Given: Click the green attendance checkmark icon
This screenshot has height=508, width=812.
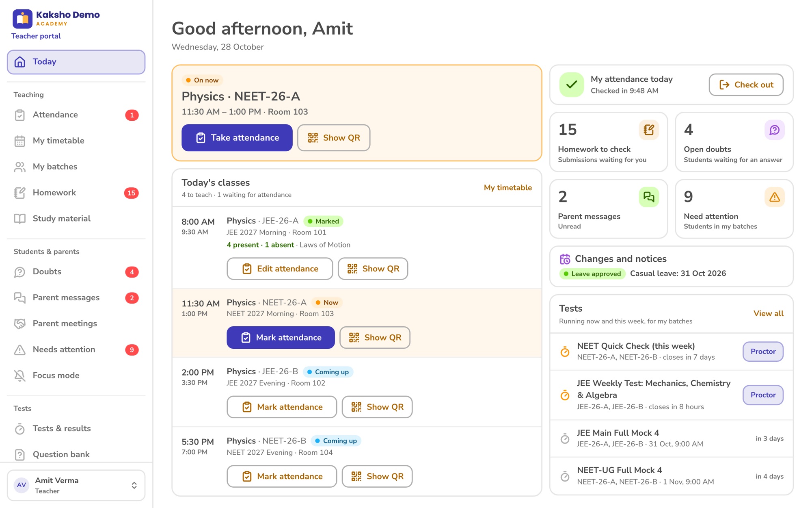Looking at the screenshot, I should (572, 85).
